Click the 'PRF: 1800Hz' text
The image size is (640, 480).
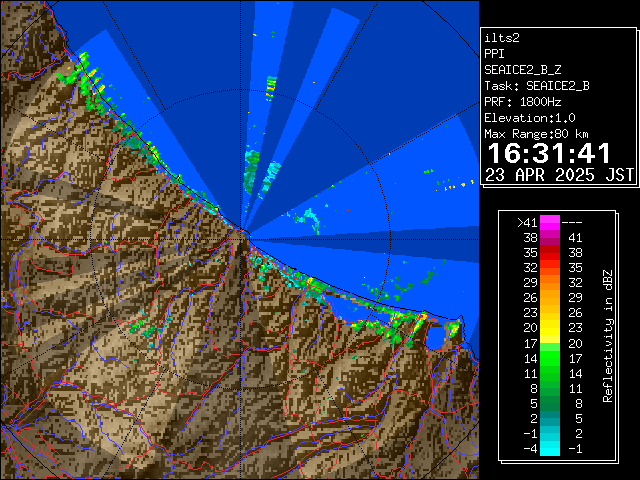pyautogui.click(x=522, y=102)
